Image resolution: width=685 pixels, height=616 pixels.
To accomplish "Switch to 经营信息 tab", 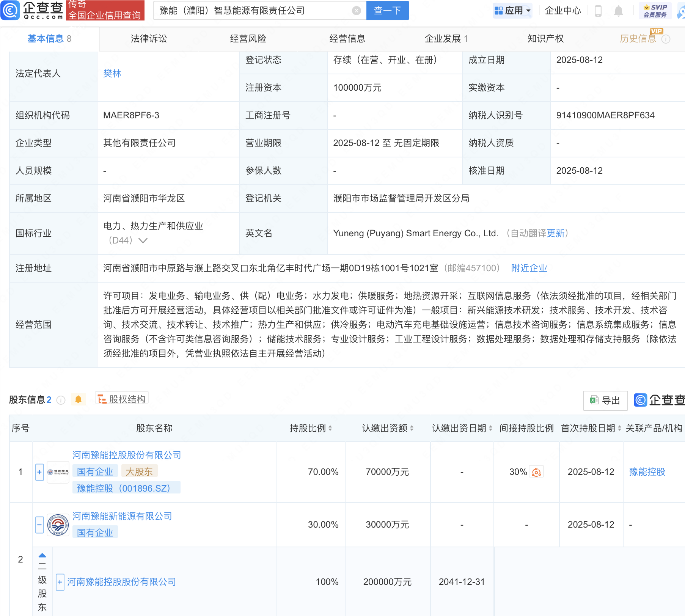I will [347, 39].
